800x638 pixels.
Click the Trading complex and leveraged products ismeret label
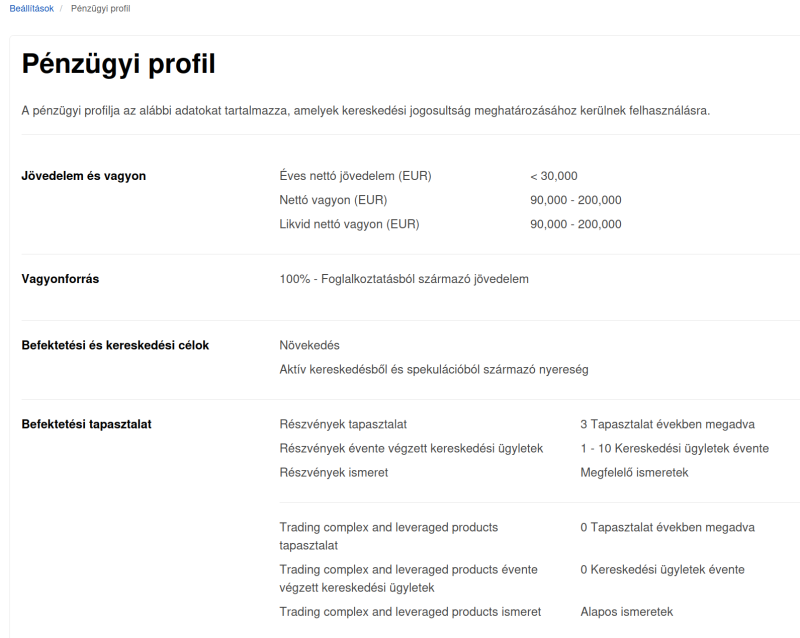(410, 611)
